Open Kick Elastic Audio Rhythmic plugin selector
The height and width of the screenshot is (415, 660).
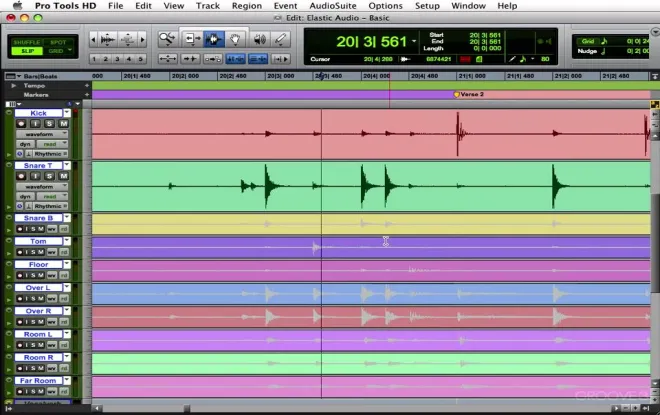click(x=49, y=154)
